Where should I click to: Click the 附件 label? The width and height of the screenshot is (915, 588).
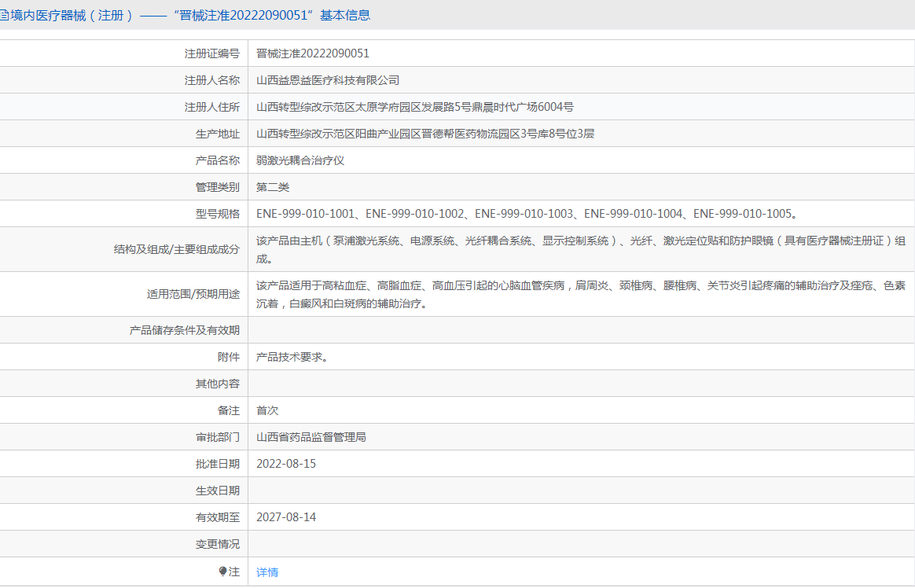click(x=229, y=357)
